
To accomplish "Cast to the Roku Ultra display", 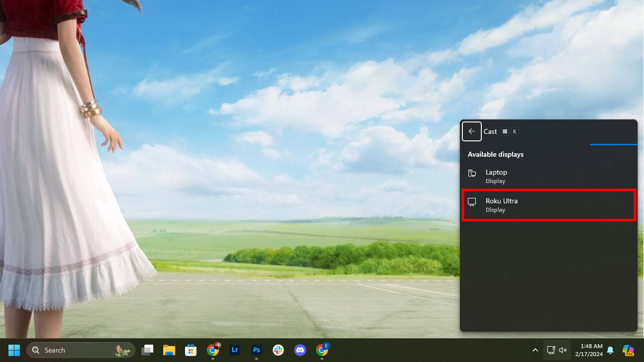I will 548,205.
